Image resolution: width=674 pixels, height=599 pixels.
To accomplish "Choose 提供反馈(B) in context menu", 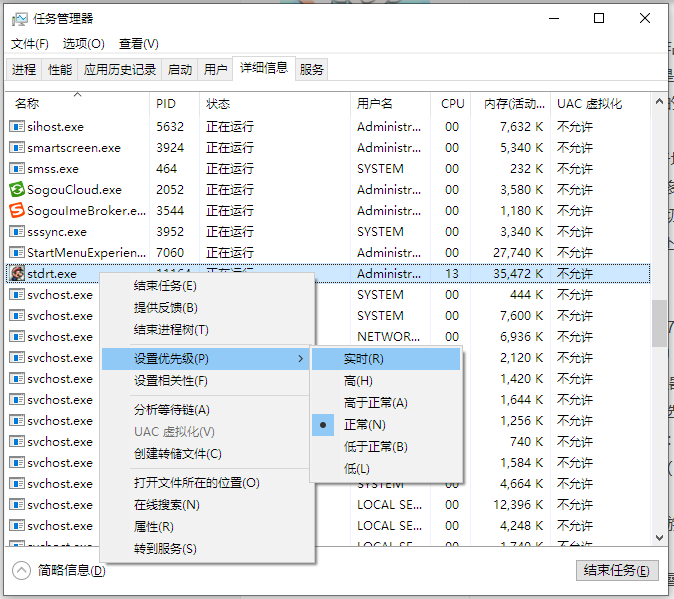I will click(x=205, y=308).
